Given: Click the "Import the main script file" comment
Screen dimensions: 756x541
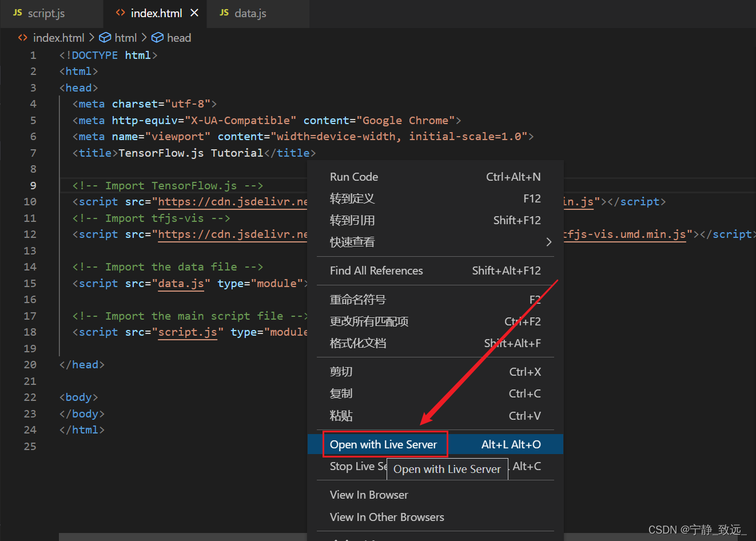Looking at the screenshot, I should coord(190,316).
